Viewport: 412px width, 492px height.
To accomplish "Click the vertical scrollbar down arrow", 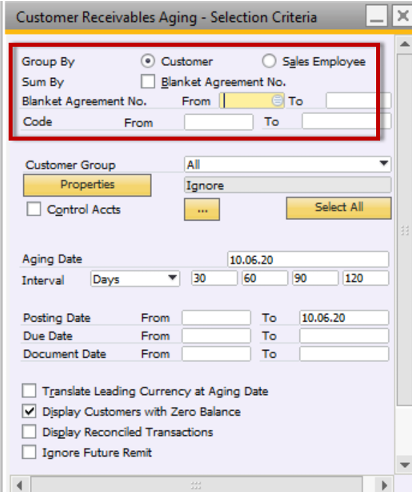I will coord(405,465).
